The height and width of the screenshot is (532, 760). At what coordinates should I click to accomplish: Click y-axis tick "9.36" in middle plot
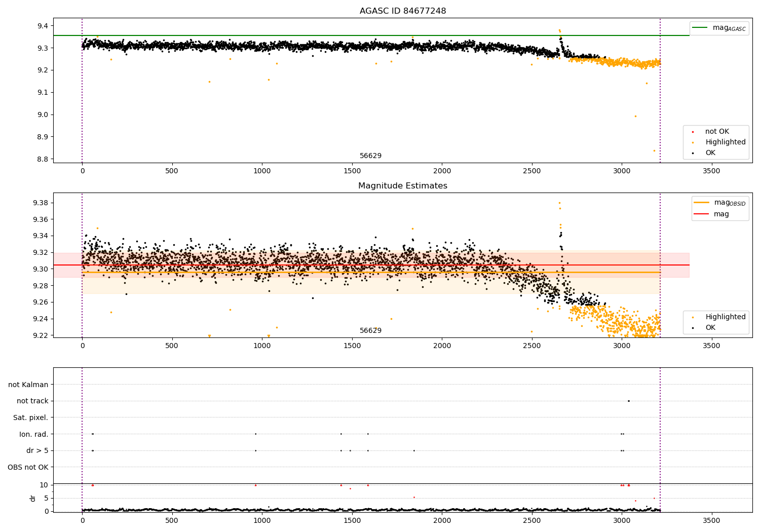pyautogui.click(x=41, y=219)
